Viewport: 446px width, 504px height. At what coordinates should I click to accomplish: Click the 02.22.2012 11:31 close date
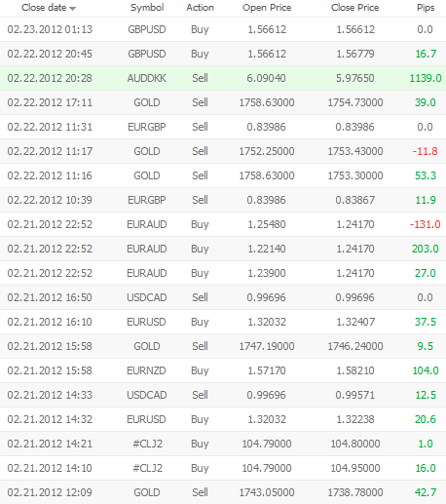[50, 127]
